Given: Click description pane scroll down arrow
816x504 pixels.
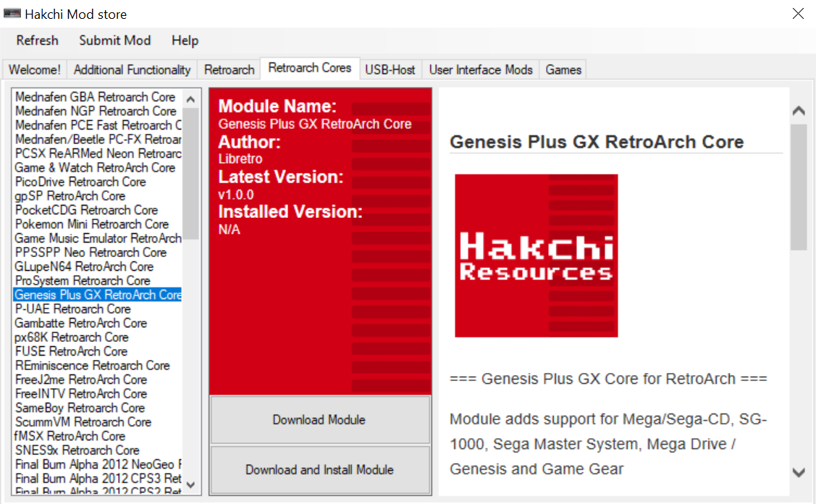Looking at the screenshot, I should pyautogui.click(x=799, y=472).
